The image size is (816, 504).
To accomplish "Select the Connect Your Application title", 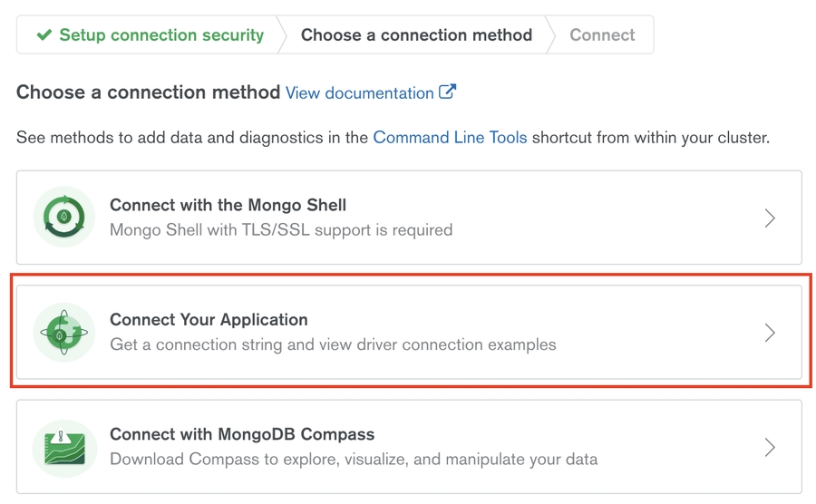I will (x=209, y=319).
